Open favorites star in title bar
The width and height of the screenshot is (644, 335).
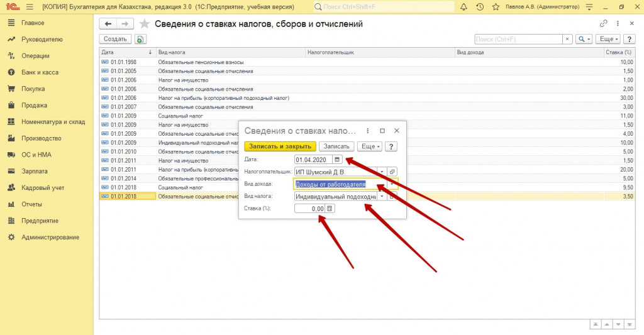point(496,7)
